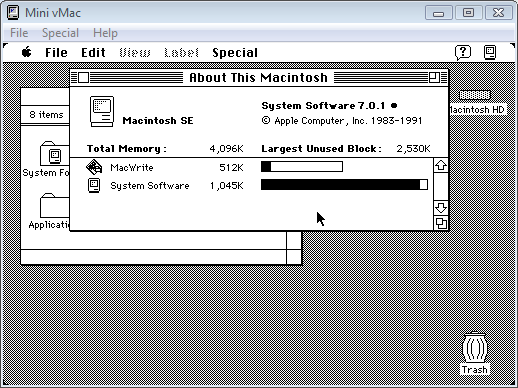The width and height of the screenshot is (518, 388).
Task: Open the Finder File menu
Action: coord(56,53)
